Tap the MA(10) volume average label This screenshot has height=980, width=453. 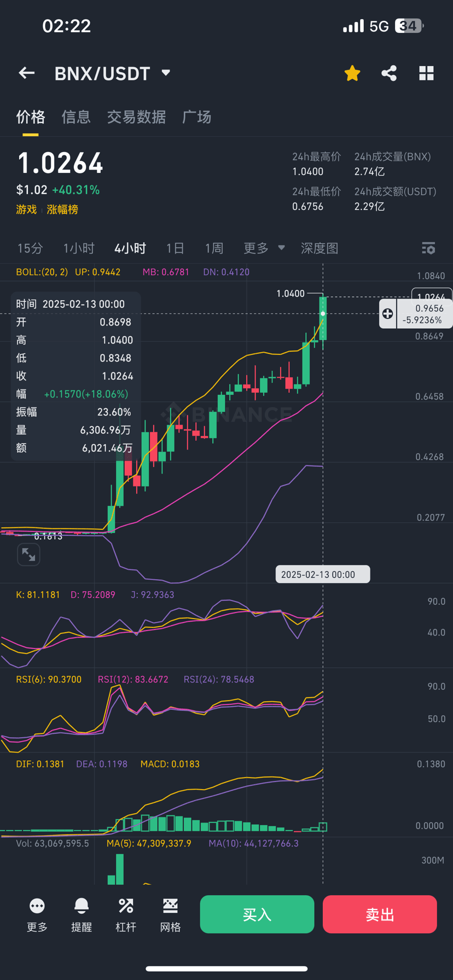click(x=253, y=843)
